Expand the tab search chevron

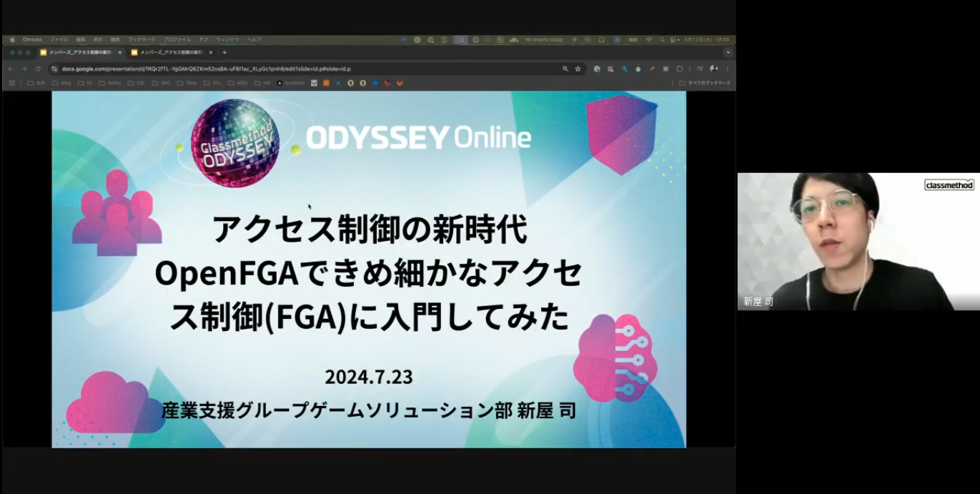coord(728,52)
